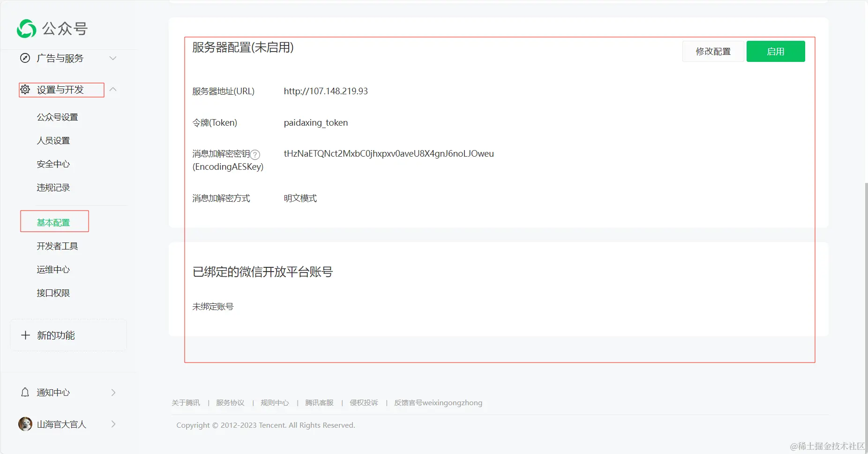Open the 腾讯客服 footer link
This screenshot has width=868, height=454.
(x=319, y=403)
